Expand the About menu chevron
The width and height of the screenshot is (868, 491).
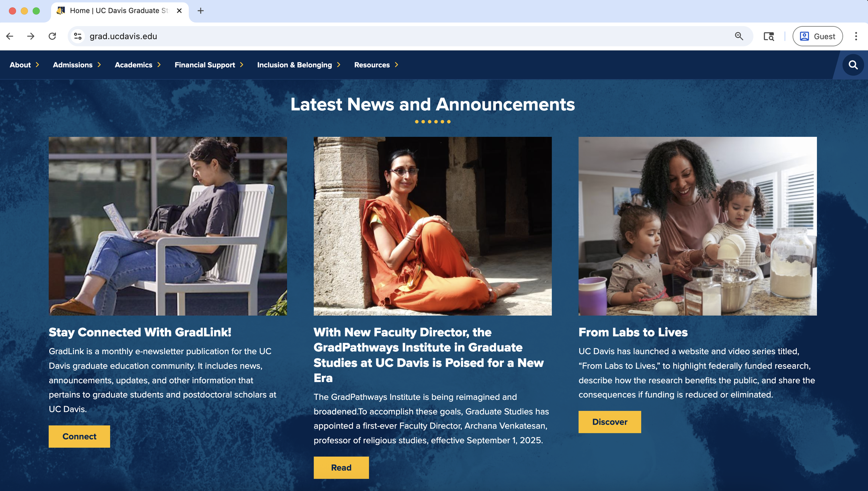[x=37, y=65]
